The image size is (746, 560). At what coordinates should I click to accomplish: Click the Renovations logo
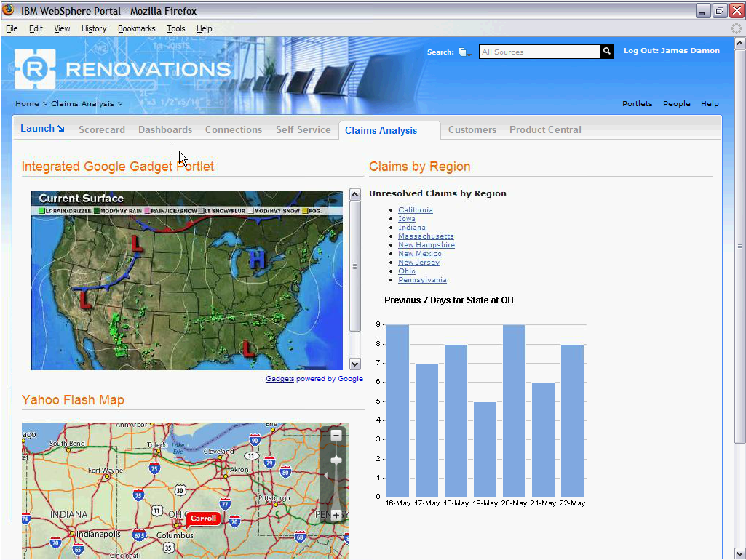coord(123,69)
